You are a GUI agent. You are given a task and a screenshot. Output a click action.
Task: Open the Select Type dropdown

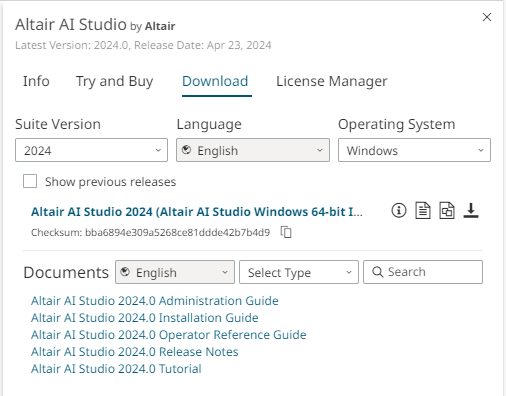(x=299, y=272)
